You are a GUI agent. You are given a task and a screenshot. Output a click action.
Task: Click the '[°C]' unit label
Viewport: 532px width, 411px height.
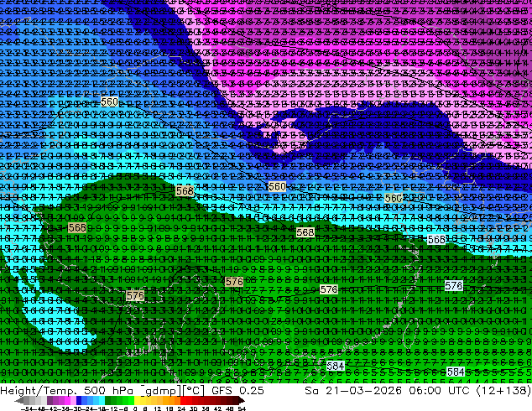coord(193,391)
